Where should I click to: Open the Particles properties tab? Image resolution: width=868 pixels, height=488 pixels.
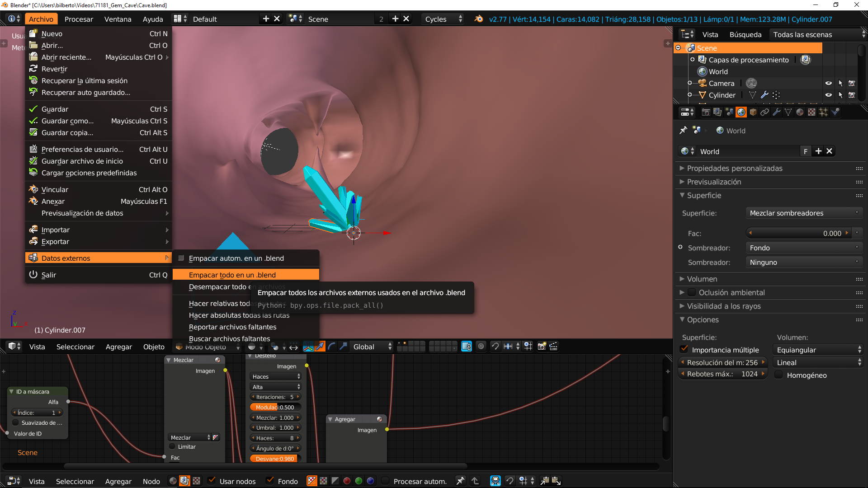(x=823, y=112)
